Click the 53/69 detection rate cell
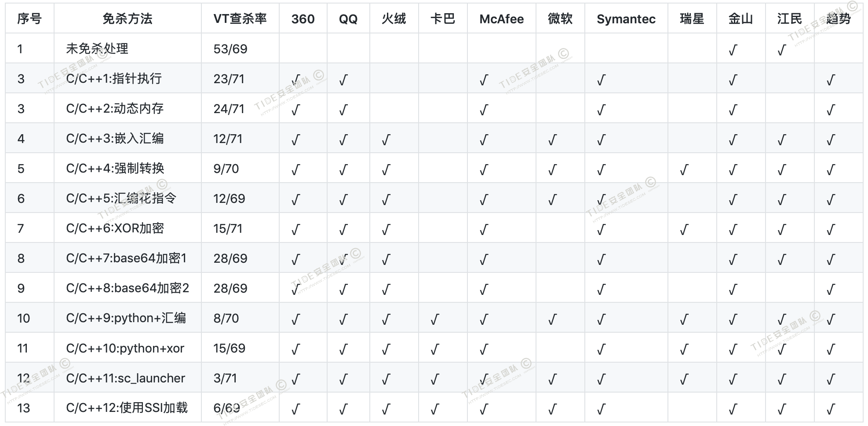The height and width of the screenshot is (426, 868). (230, 49)
